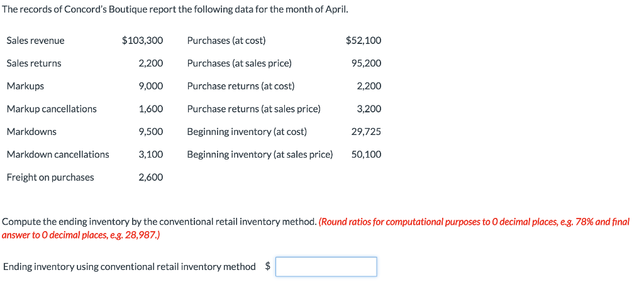644x297 pixels.
Task: Click the Purchase returns (at cost) label
Action: click(241, 86)
